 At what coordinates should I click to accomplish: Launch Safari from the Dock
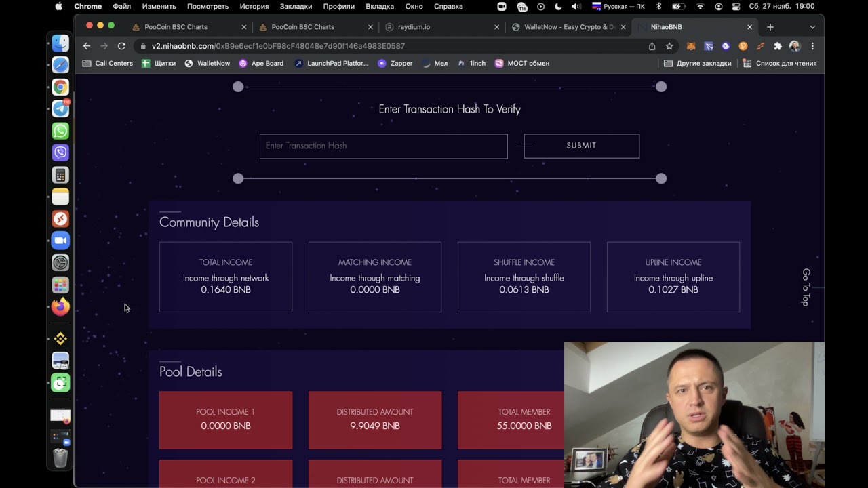(x=60, y=65)
